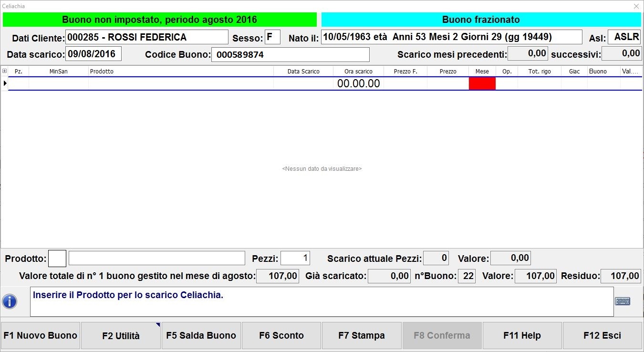This screenshot has width=644, height=352.
Task: Edit the Pezzi quantity field
Action: coord(295,258)
